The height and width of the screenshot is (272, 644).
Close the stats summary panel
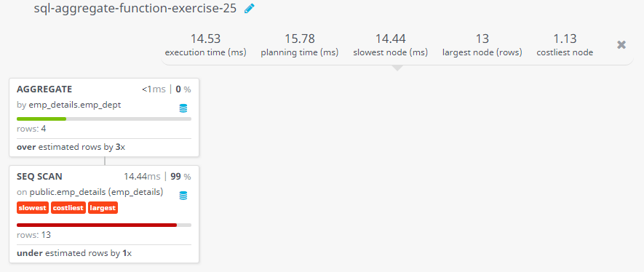point(621,45)
